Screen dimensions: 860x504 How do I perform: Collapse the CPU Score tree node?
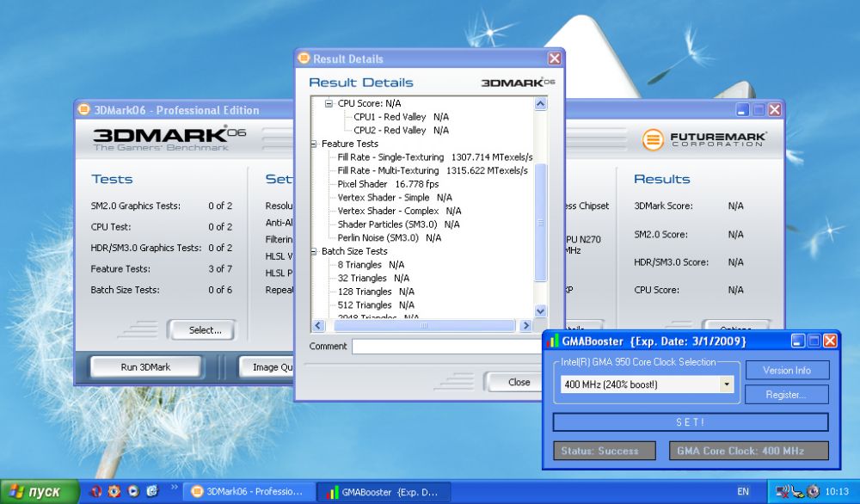pos(329,103)
